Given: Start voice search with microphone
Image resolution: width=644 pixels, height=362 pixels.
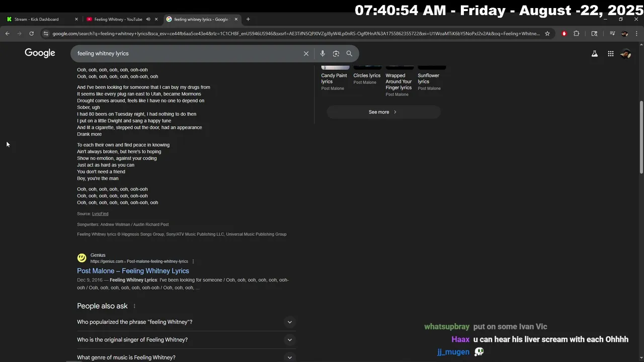Looking at the screenshot, I should point(323,53).
